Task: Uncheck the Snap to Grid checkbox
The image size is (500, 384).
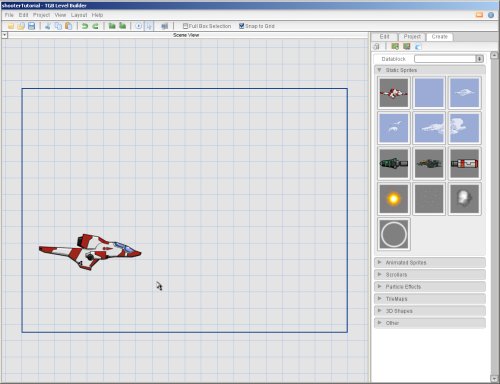Action: coord(242,26)
